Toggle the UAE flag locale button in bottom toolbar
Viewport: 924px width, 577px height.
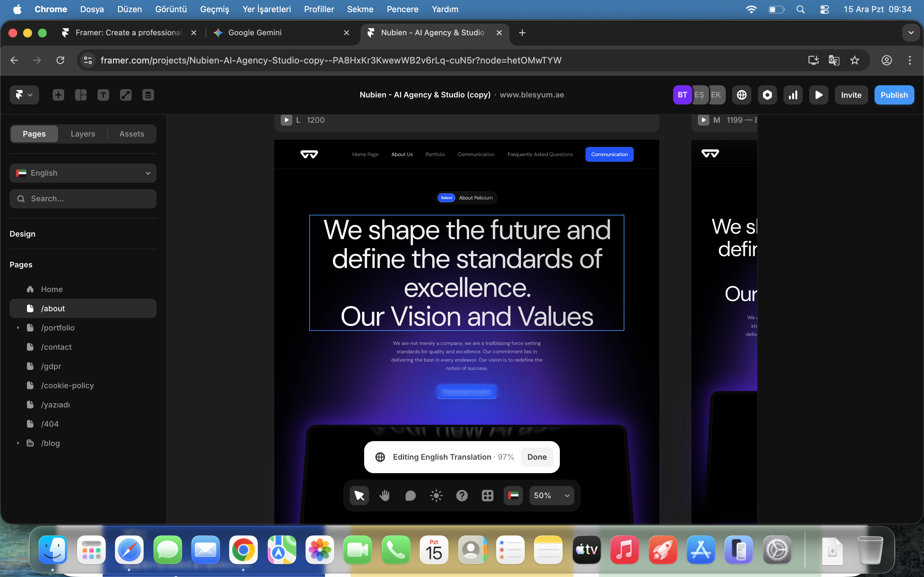point(513,495)
